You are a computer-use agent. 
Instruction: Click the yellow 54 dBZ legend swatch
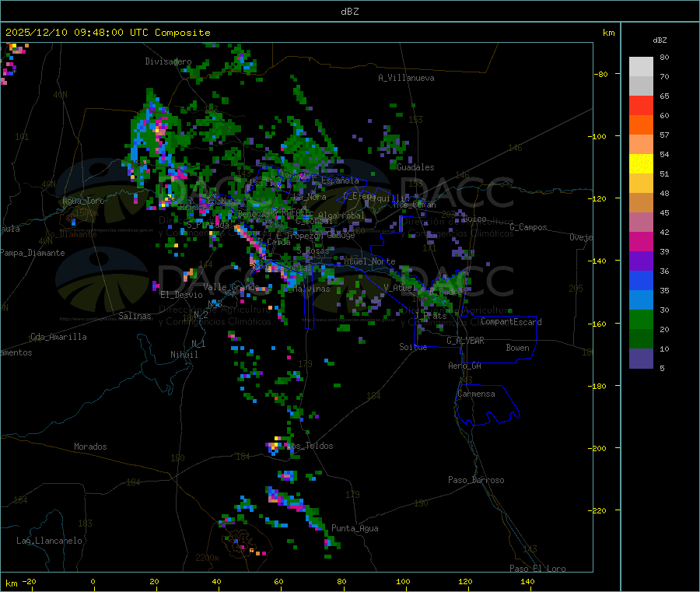(641, 163)
